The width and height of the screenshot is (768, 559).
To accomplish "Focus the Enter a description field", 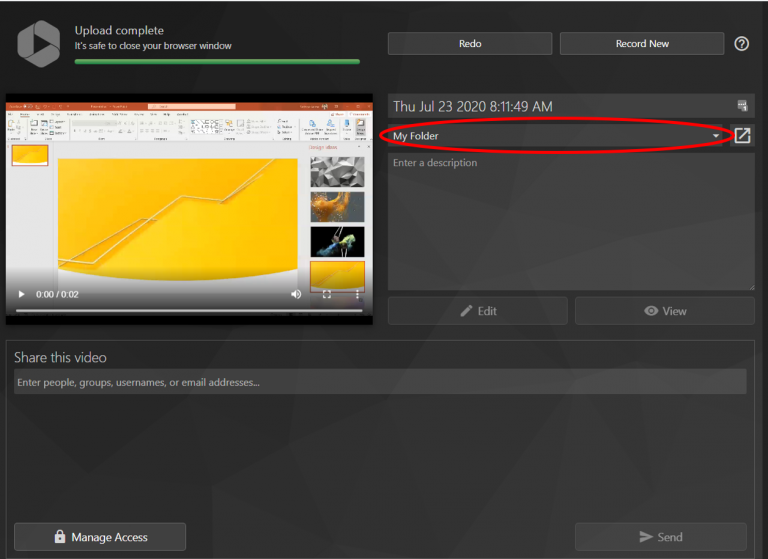I will point(571,221).
